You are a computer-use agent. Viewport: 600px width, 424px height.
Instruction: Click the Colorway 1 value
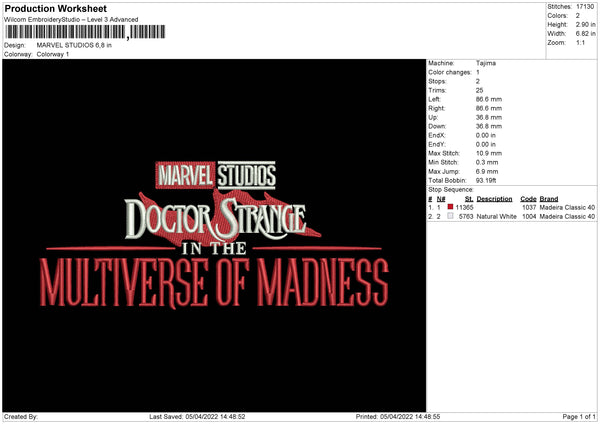click(53, 54)
